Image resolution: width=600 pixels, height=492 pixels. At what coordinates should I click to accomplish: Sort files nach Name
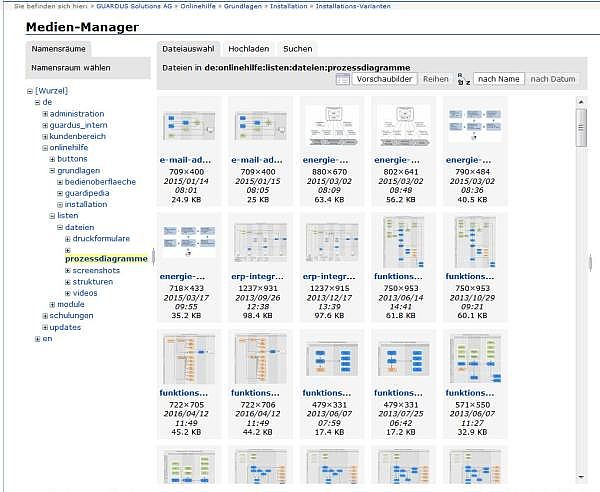[x=498, y=79]
